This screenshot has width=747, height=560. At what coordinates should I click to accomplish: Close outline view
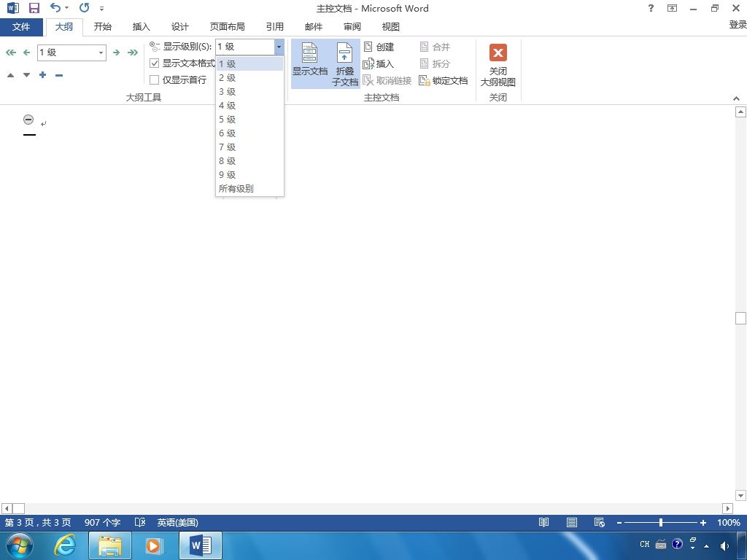(x=498, y=64)
